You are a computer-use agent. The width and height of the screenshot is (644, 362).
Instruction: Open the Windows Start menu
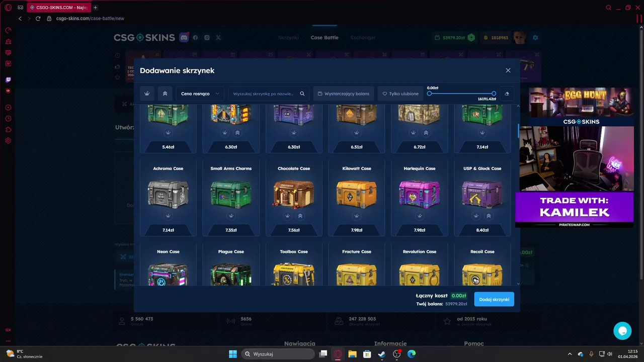[233, 354]
